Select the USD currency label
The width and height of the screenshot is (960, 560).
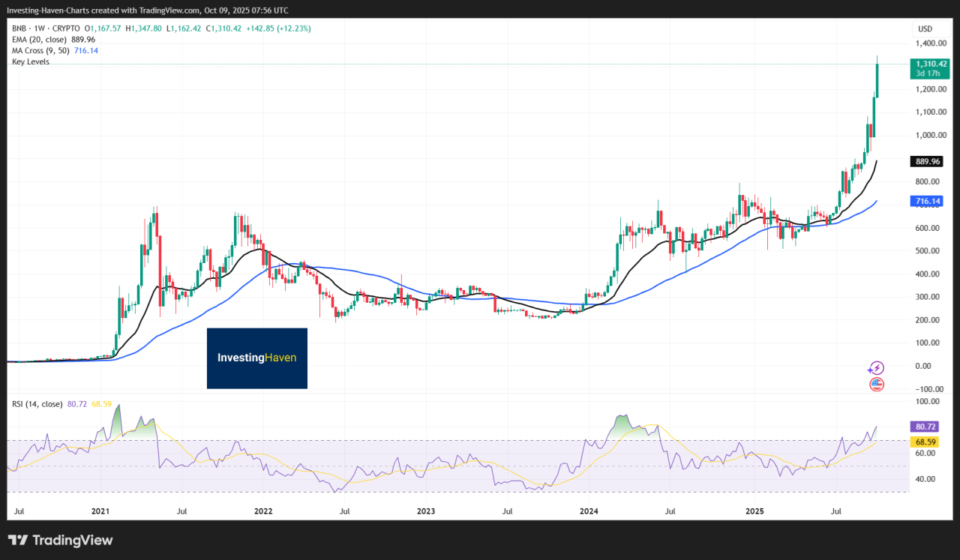(925, 29)
